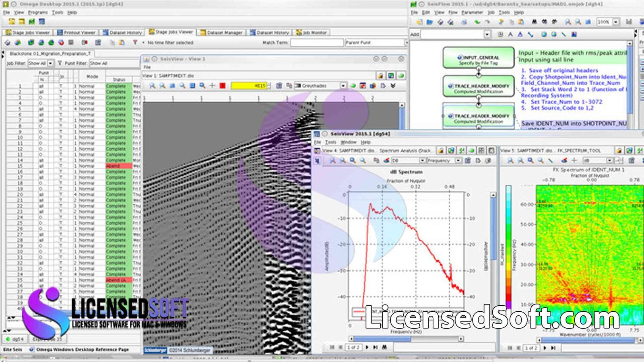Expand the Add module dropdown in SeisFlow
The image size is (644, 362).
click(487, 35)
